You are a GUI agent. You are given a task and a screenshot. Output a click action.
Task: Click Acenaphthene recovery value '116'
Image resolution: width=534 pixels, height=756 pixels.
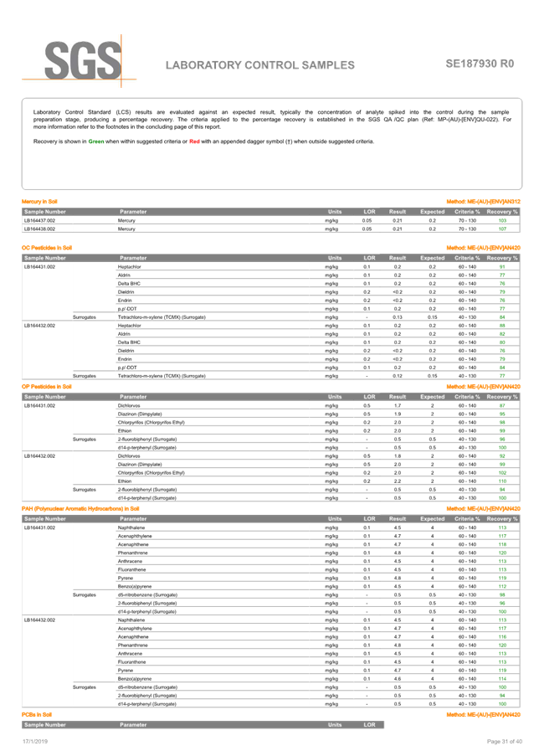(x=502, y=637)
